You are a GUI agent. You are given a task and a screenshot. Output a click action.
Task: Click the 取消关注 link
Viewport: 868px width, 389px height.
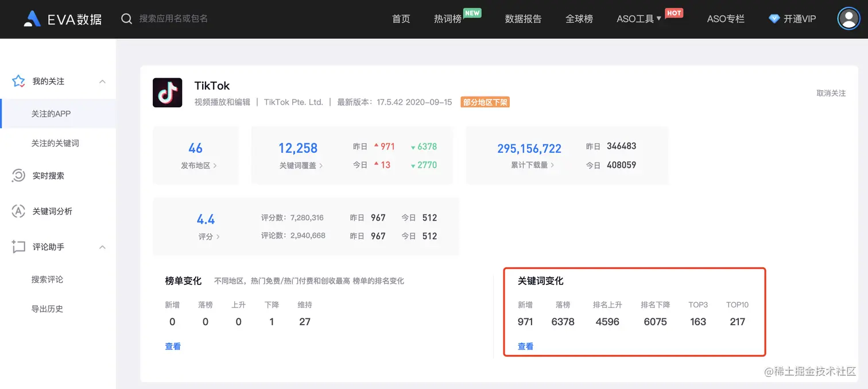pos(831,93)
